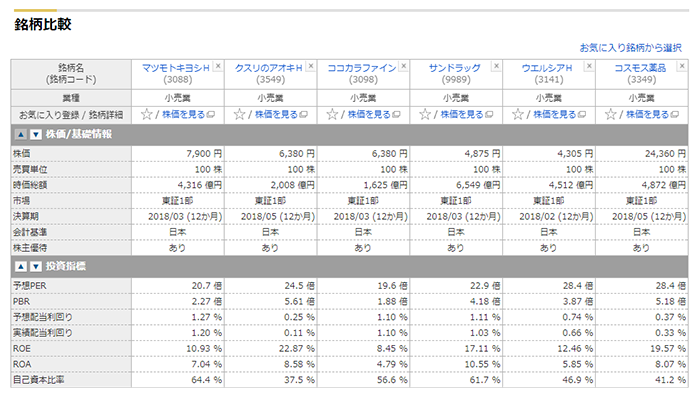Remove マツモトキヨシH column with its X icon
Image resolution: width=700 pixels, height=399 pixels.
pyautogui.click(x=218, y=66)
